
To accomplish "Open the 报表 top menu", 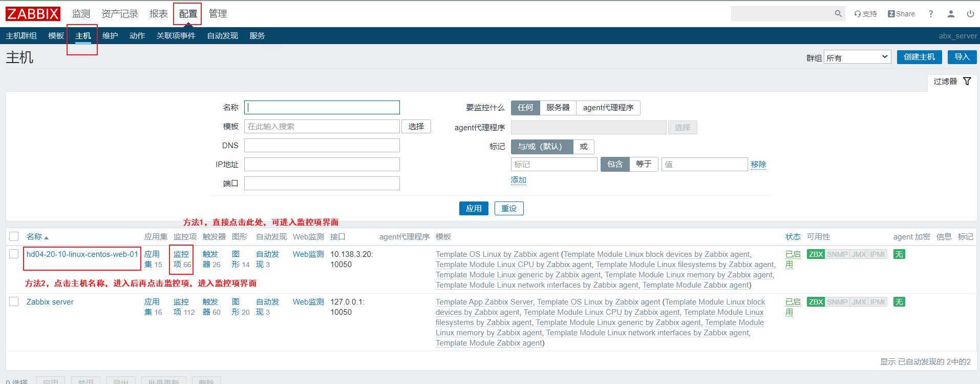I will [159, 14].
